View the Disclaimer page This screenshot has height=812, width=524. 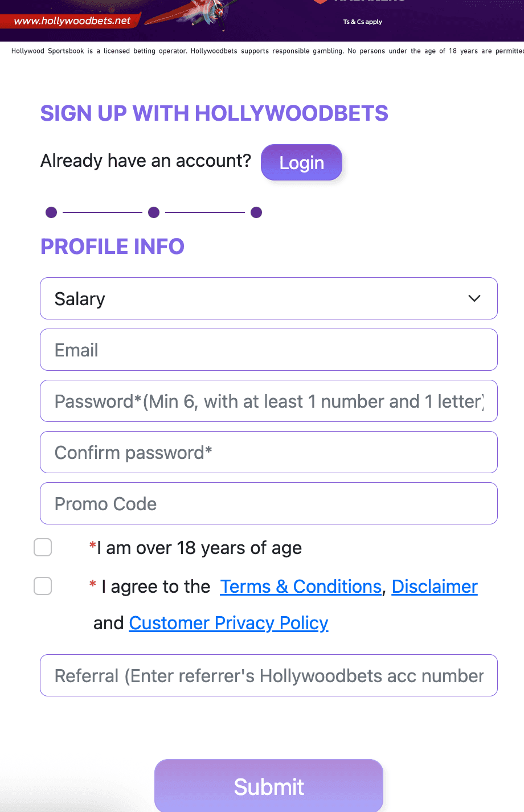click(x=434, y=586)
